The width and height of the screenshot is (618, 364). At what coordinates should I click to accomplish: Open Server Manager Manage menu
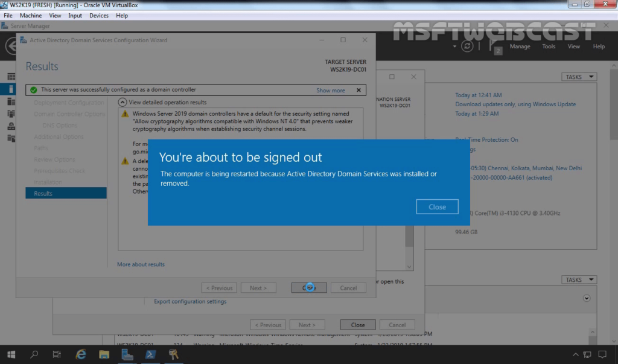(x=520, y=46)
